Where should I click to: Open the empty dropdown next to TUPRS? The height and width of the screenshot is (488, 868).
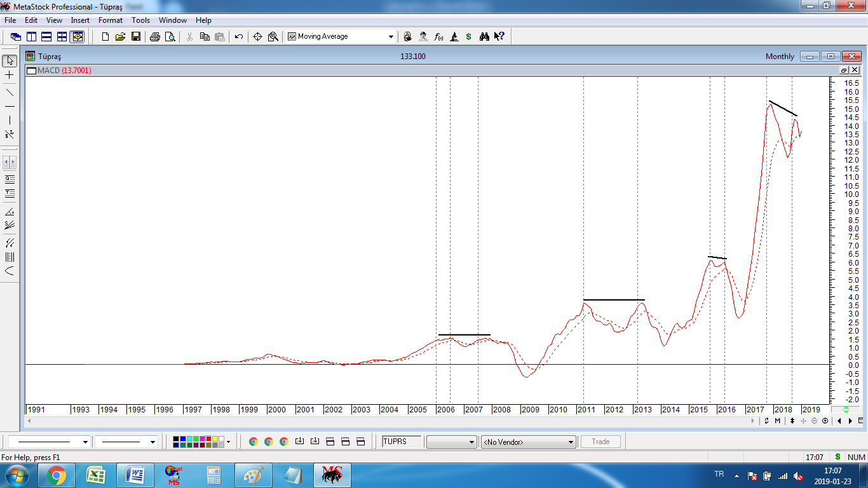click(x=452, y=442)
